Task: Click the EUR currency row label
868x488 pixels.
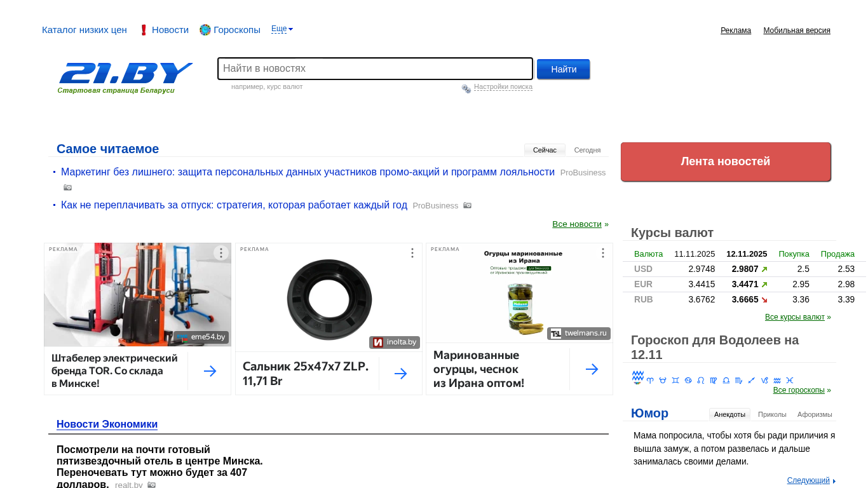Action: [x=643, y=285]
